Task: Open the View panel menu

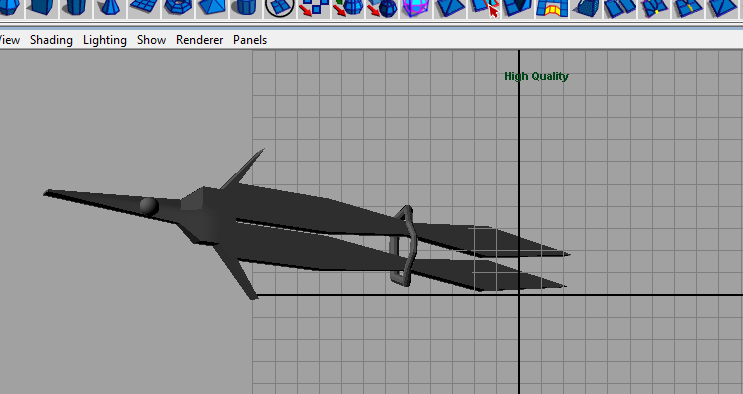Action: click(x=9, y=40)
